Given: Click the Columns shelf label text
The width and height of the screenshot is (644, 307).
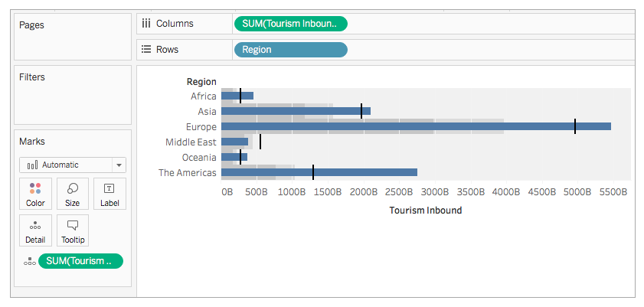Looking at the screenshot, I should tap(175, 24).
